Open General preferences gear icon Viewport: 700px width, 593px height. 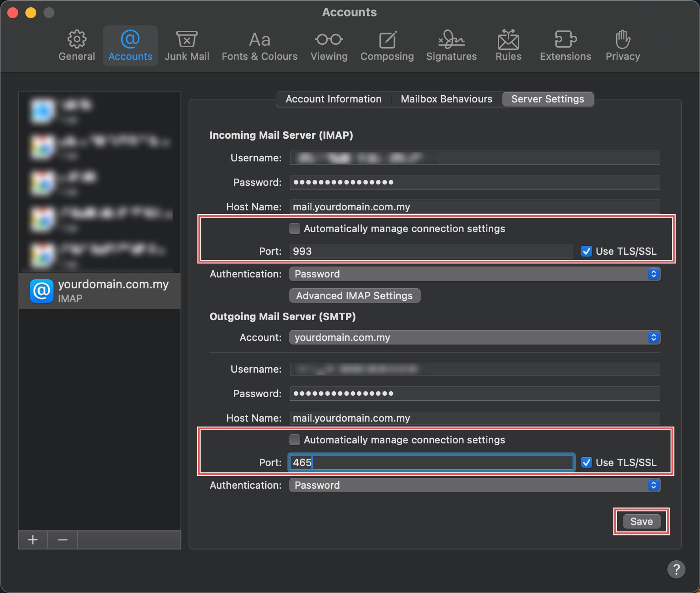pos(77,39)
